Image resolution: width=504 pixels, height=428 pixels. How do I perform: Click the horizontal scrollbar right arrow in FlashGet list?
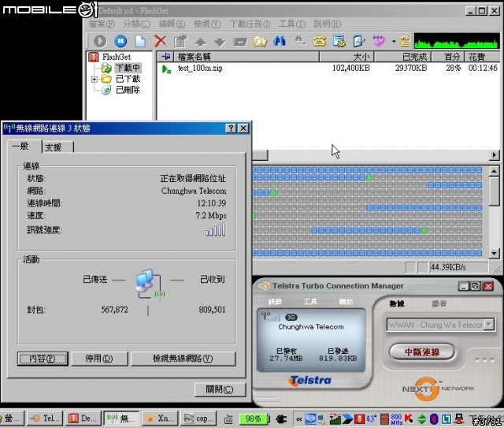click(x=494, y=154)
